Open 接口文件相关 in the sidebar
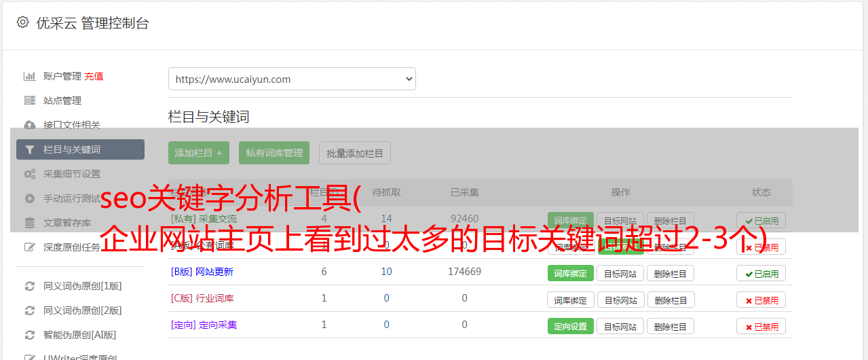 click(x=72, y=125)
